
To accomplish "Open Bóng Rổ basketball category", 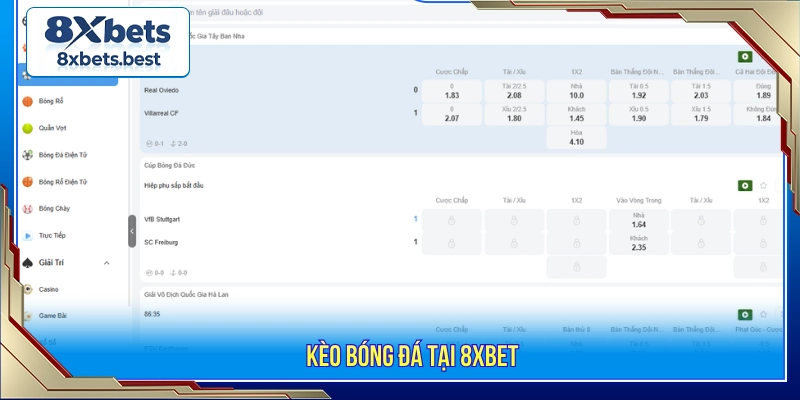I will 51,101.
